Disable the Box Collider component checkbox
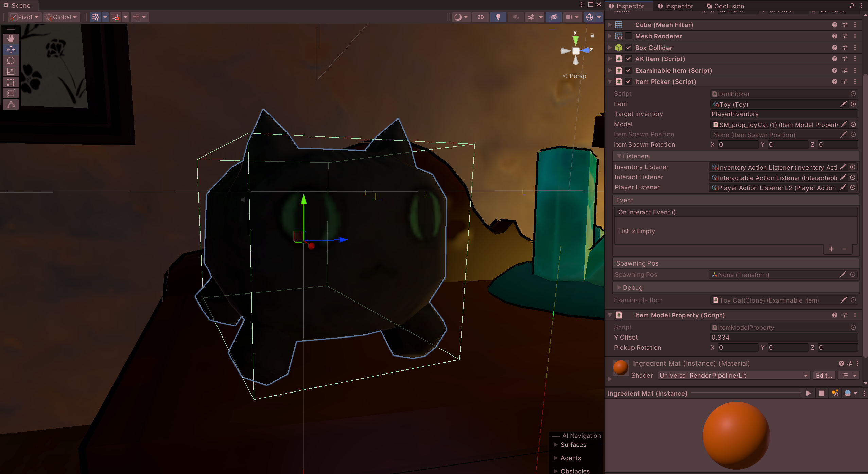This screenshot has height=474, width=868. [x=628, y=48]
